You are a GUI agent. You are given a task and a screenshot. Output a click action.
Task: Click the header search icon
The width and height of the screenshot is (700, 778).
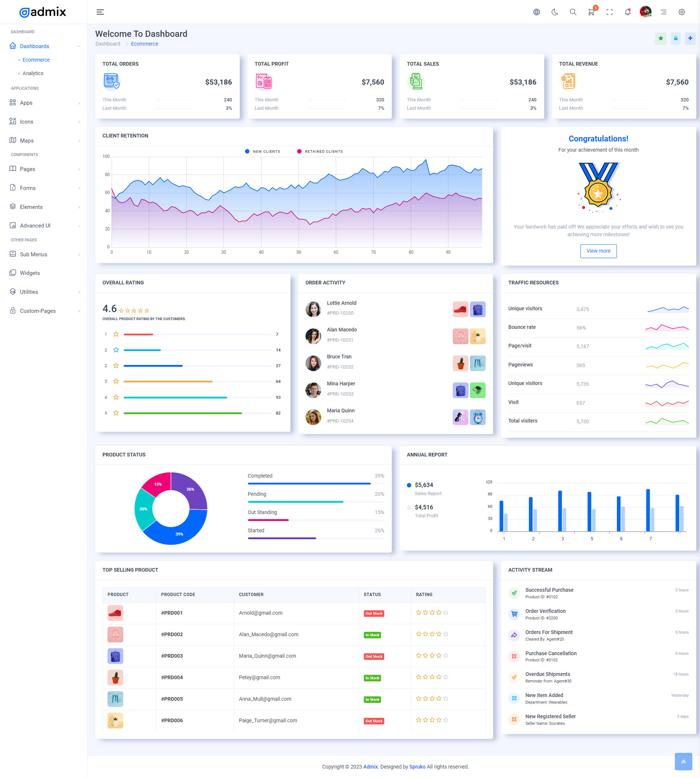tap(573, 12)
